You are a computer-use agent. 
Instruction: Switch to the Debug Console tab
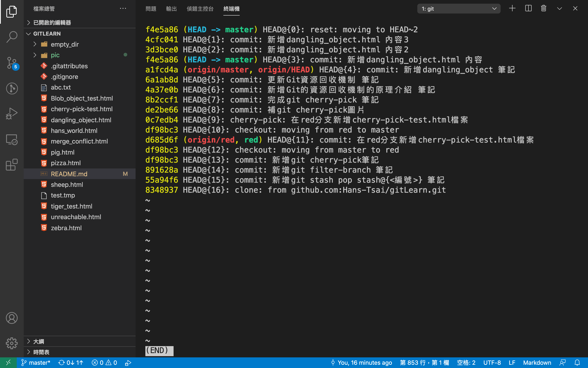pos(200,9)
